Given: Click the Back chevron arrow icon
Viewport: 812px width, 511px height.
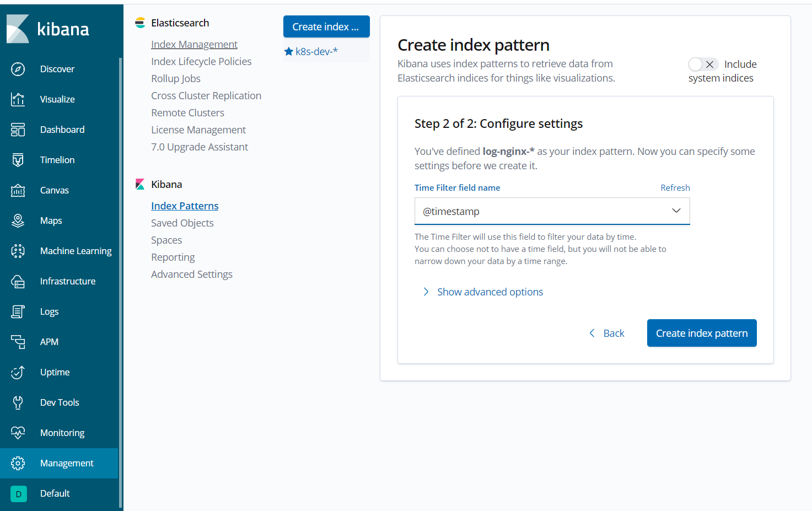Looking at the screenshot, I should coord(592,333).
